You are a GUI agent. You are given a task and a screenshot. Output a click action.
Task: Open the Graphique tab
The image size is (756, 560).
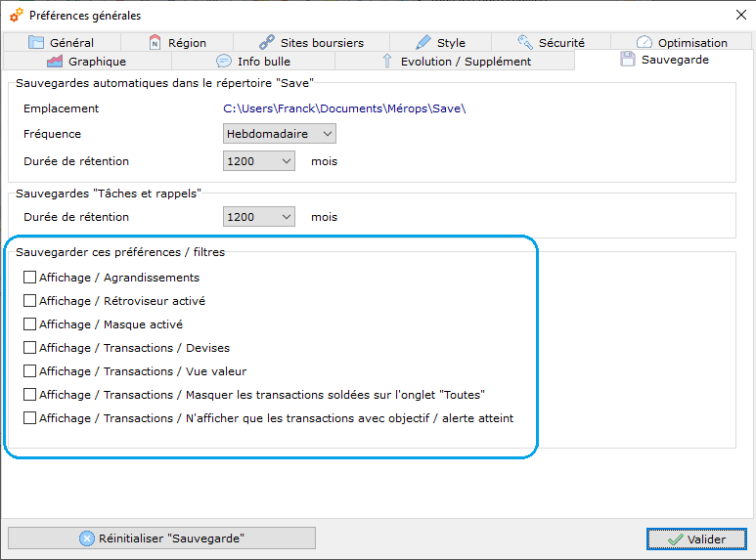(87, 62)
